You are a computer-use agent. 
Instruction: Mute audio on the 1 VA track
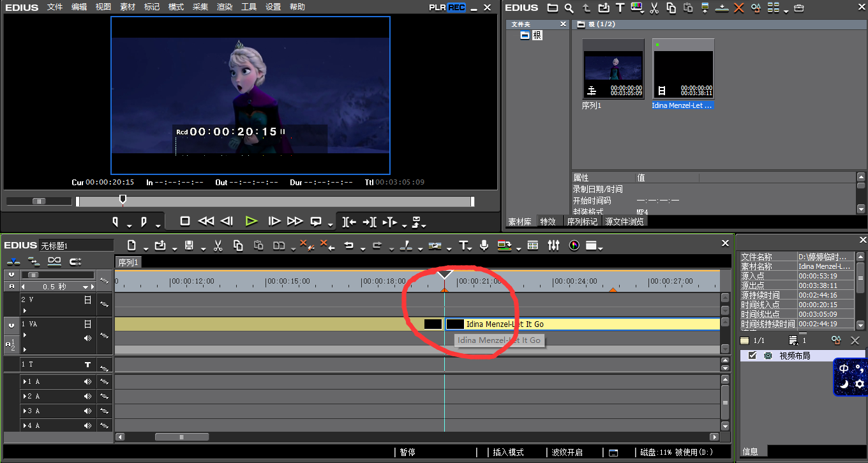coord(88,338)
